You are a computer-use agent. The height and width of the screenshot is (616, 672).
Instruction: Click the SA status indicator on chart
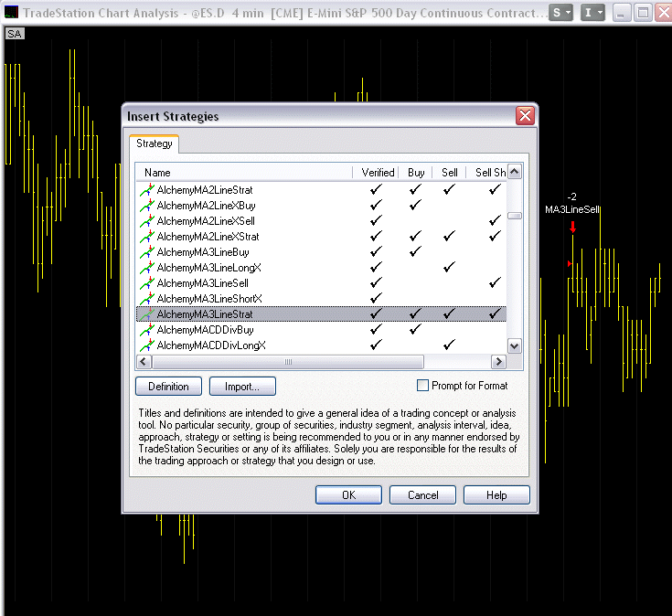click(15, 33)
